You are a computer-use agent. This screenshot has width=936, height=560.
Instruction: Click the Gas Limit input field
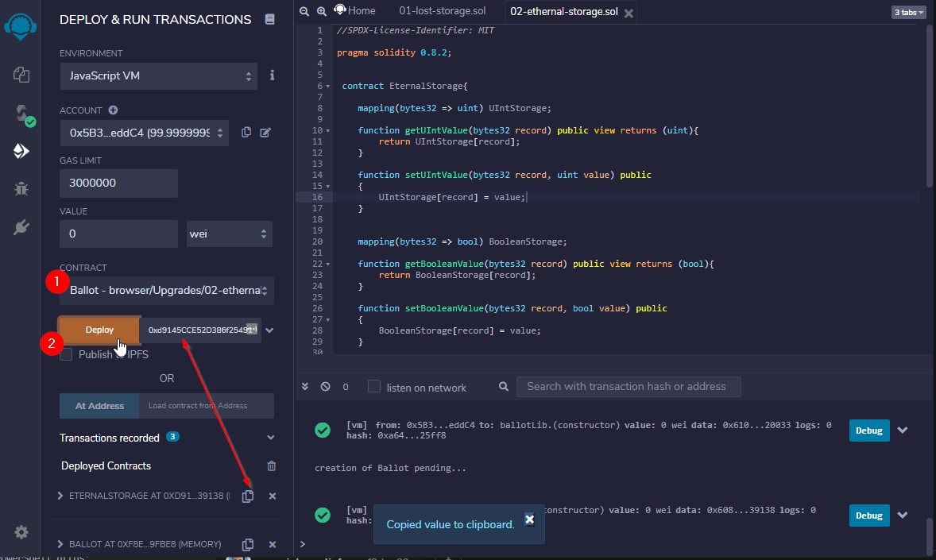click(x=119, y=183)
